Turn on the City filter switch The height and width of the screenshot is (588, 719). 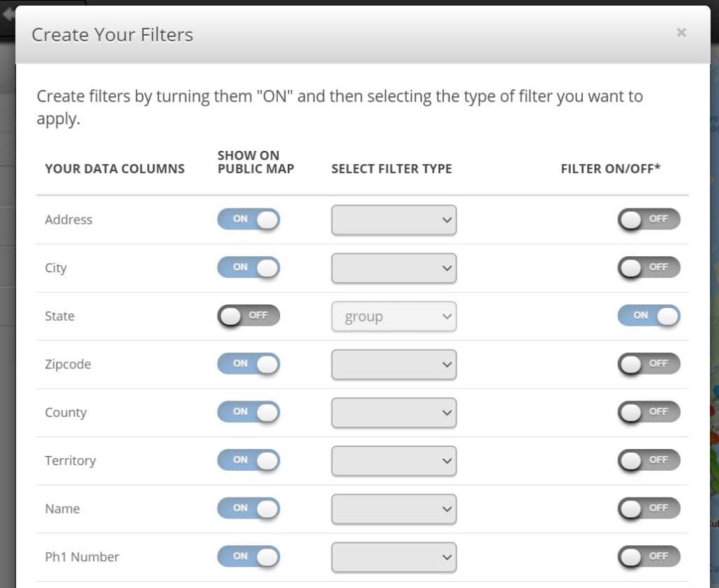pyautogui.click(x=648, y=267)
